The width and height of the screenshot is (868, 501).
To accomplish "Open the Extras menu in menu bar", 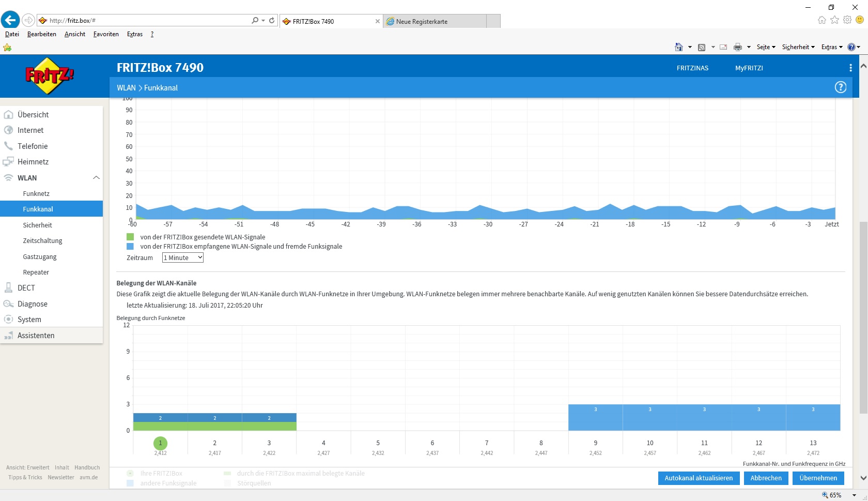I will (135, 34).
